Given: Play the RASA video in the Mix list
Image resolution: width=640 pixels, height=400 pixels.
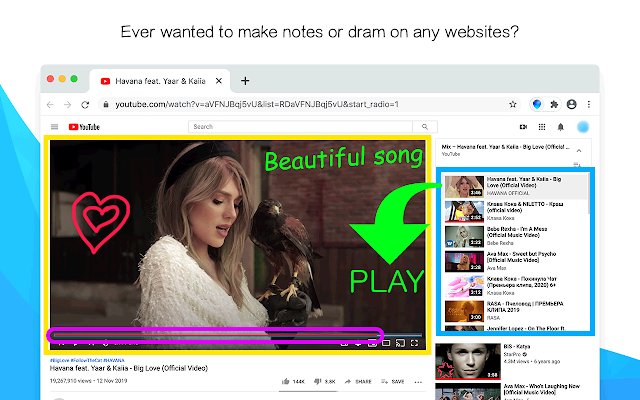Looking at the screenshot, I should point(516,311).
